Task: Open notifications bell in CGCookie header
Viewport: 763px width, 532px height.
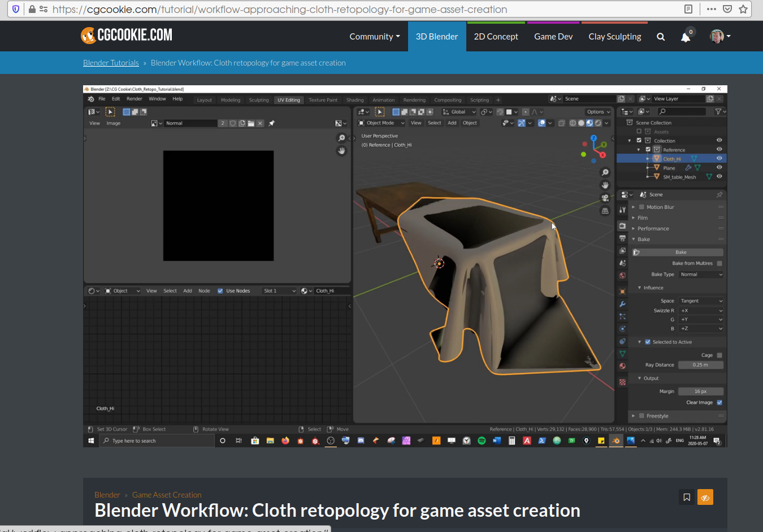Action: click(x=686, y=37)
